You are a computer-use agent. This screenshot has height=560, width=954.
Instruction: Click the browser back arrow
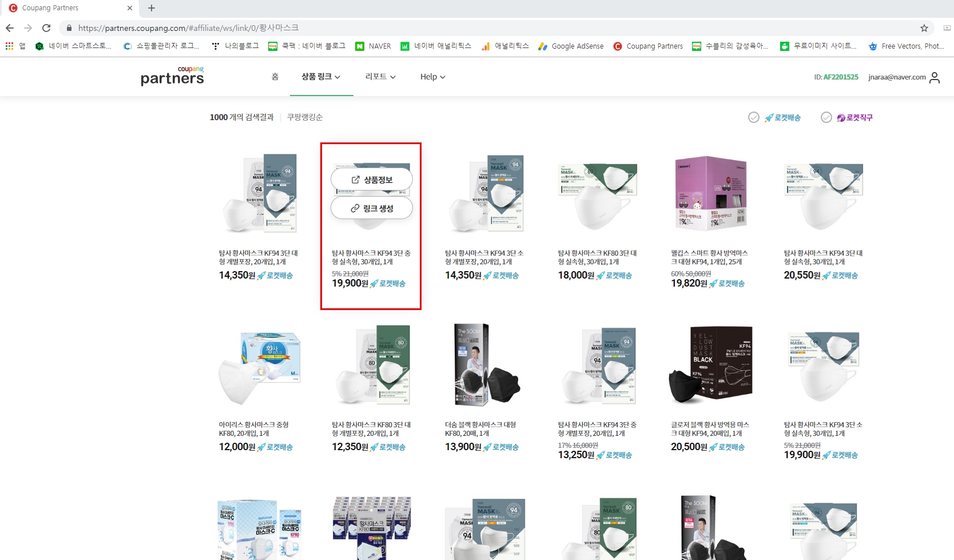[x=10, y=28]
